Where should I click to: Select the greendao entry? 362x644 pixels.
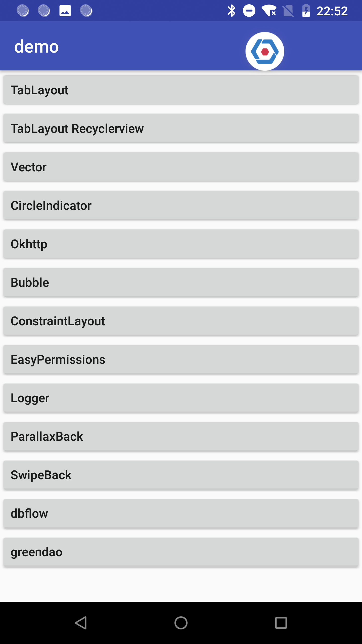180,552
